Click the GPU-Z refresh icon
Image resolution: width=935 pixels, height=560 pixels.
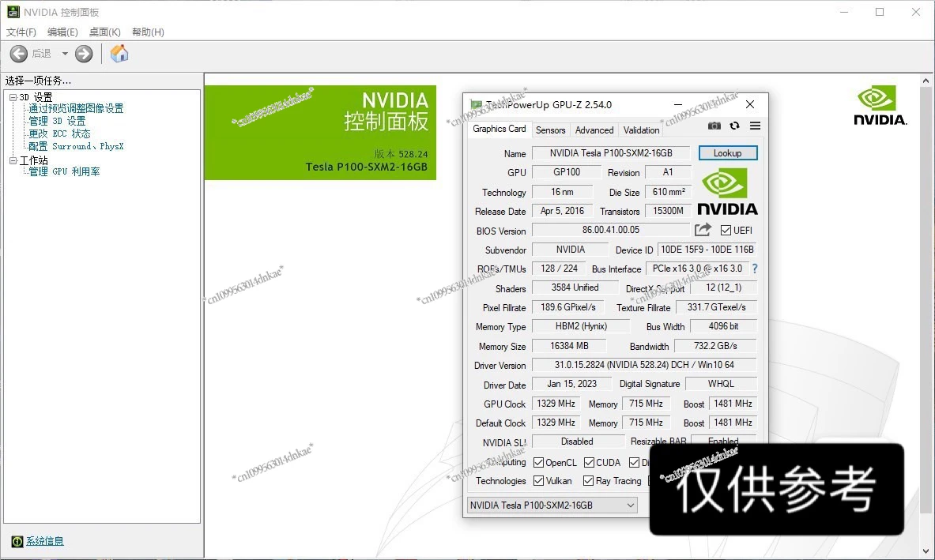point(735,126)
